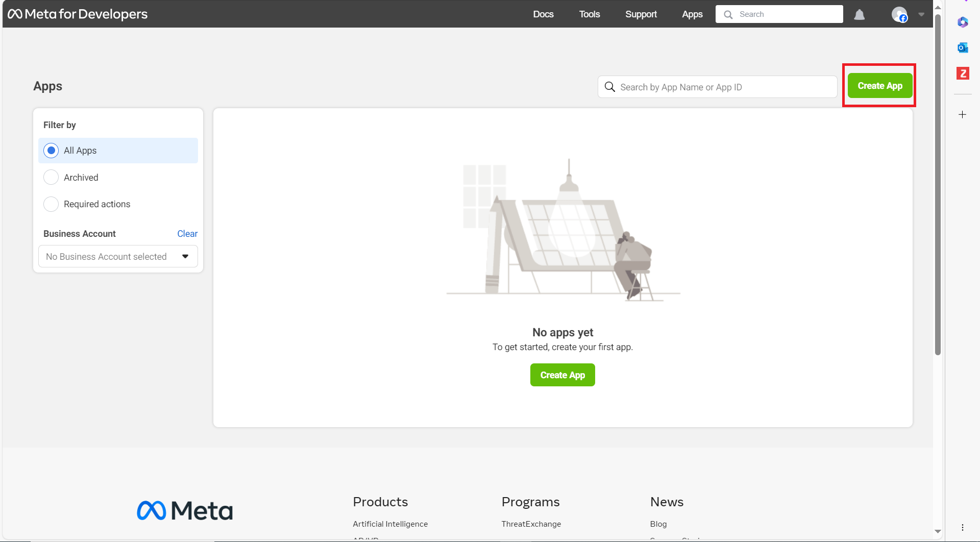Open the Docs menu
The width and height of the screenshot is (980, 542).
543,14
